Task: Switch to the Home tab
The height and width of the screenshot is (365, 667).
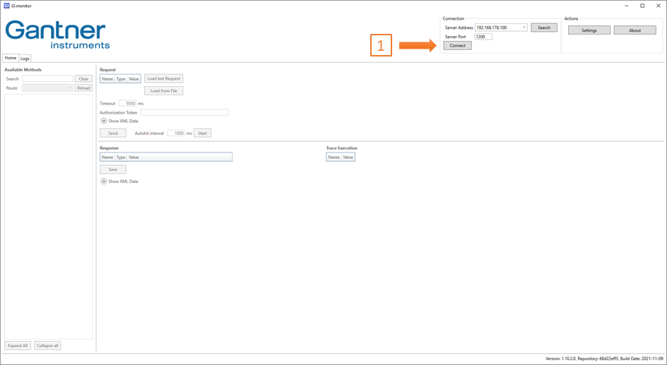Action: [x=11, y=58]
